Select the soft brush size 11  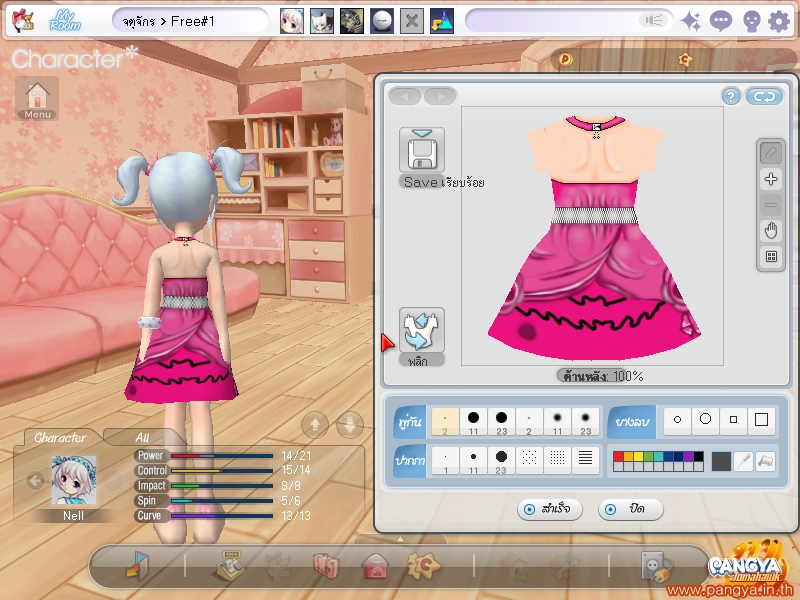(557, 422)
